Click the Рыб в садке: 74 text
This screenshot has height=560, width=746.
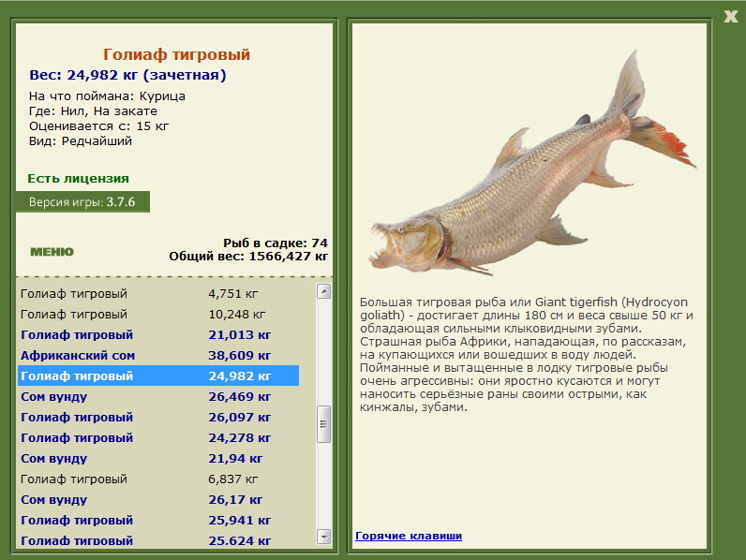coord(276,243)
